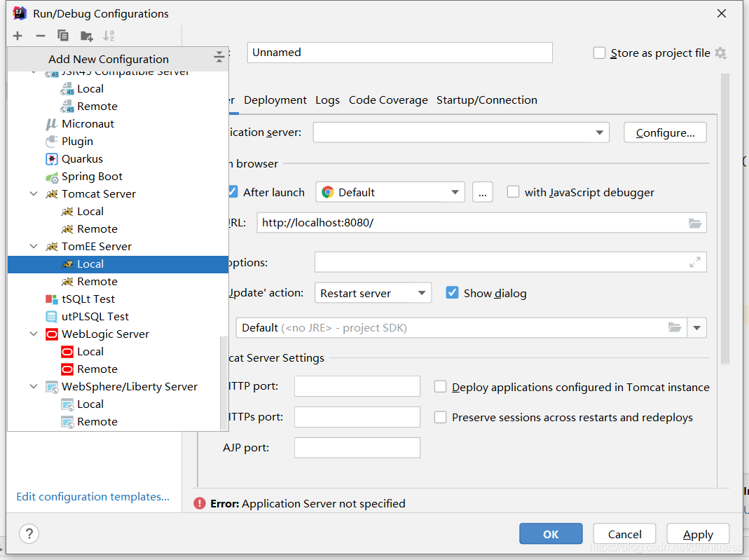The width and height of the screenshot is (749, 560).
Task: Open the Application server dropdown
Action: [461, 132]
